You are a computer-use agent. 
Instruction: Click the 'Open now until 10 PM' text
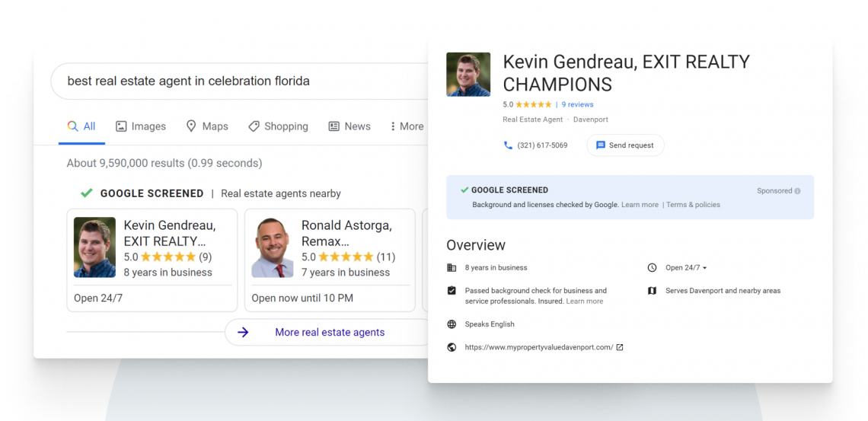point(302,298)
